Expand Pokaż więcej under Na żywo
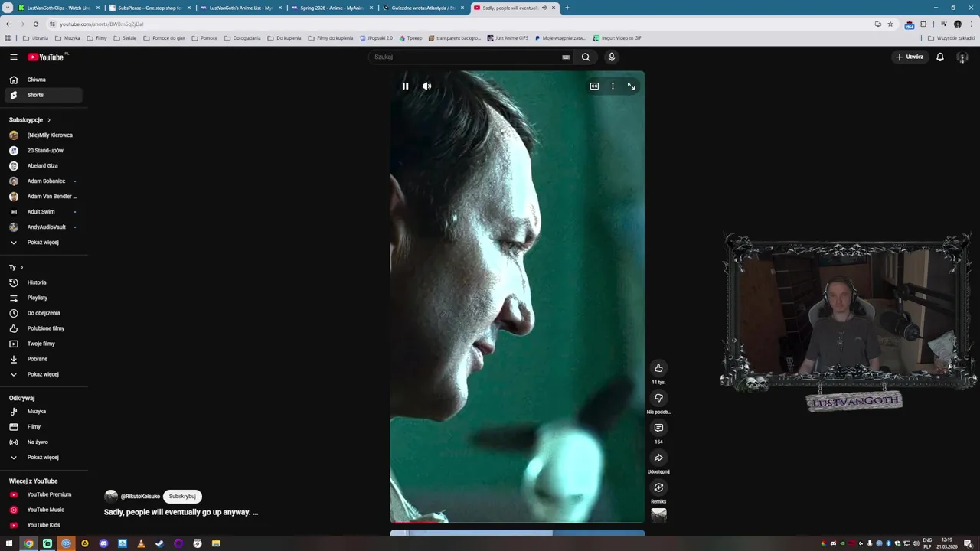 pyautogui.click(x=44, y=458)
